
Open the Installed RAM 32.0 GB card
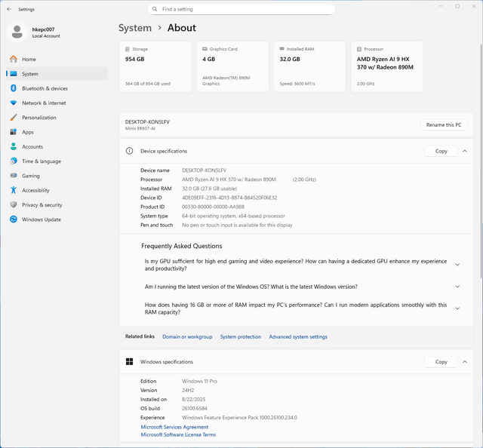[x=310, y=66]
